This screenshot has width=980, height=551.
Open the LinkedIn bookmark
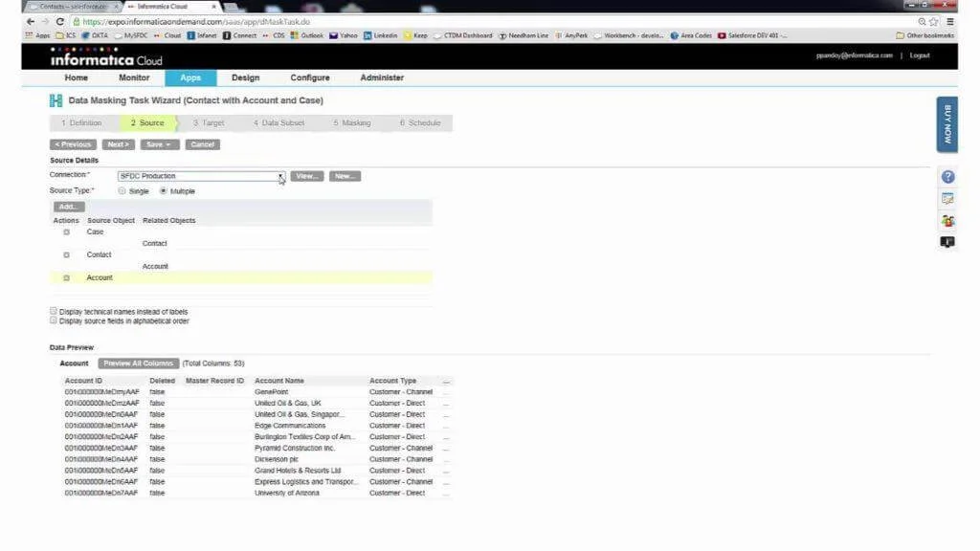point(381,35)
